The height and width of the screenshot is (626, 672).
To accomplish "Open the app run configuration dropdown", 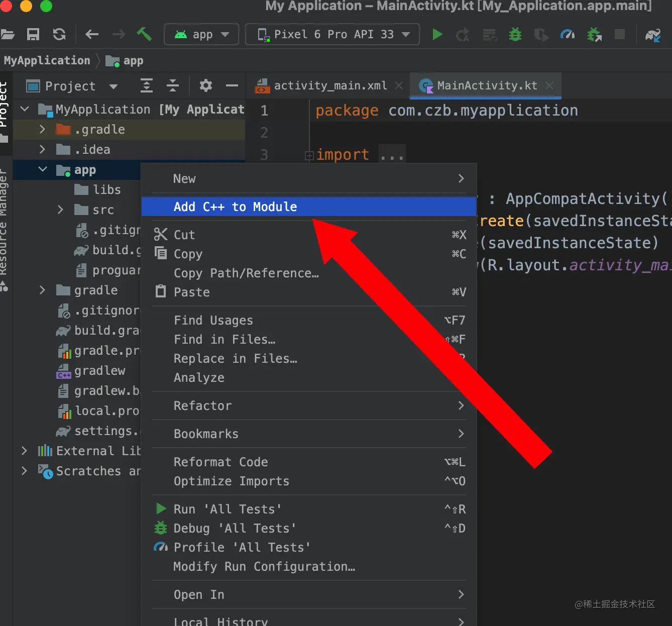I will tap(201, 34).
